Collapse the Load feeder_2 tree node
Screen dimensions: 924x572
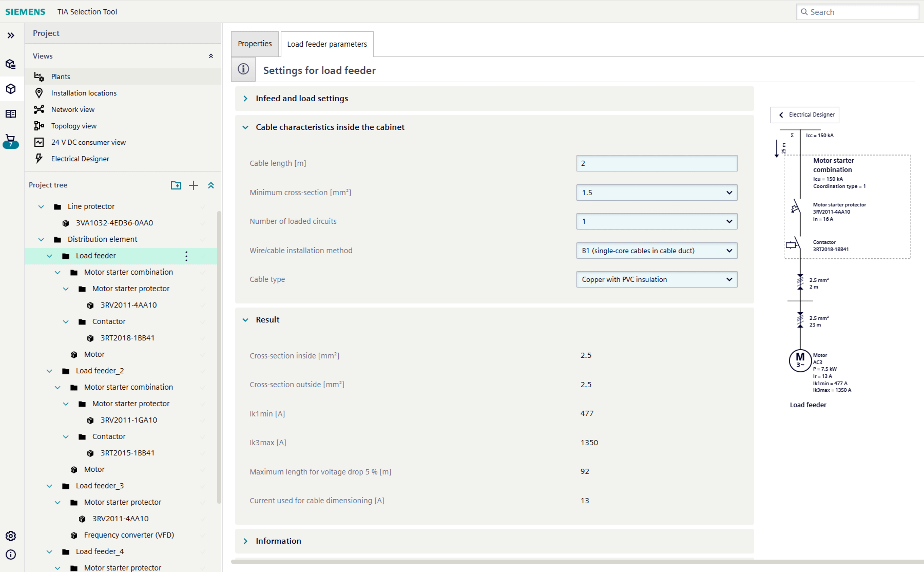coord(50,371)
